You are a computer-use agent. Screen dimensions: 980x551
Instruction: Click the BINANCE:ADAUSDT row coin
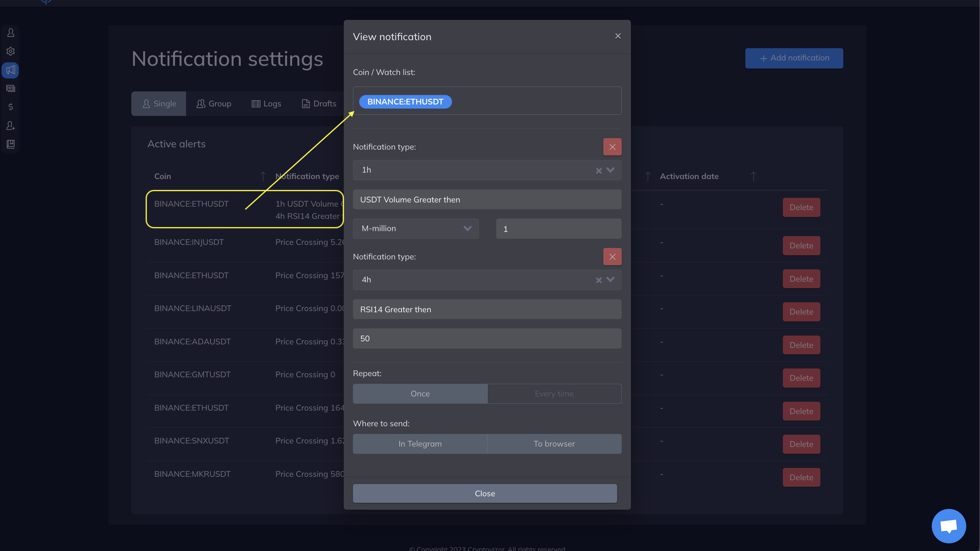click(192, 342)
